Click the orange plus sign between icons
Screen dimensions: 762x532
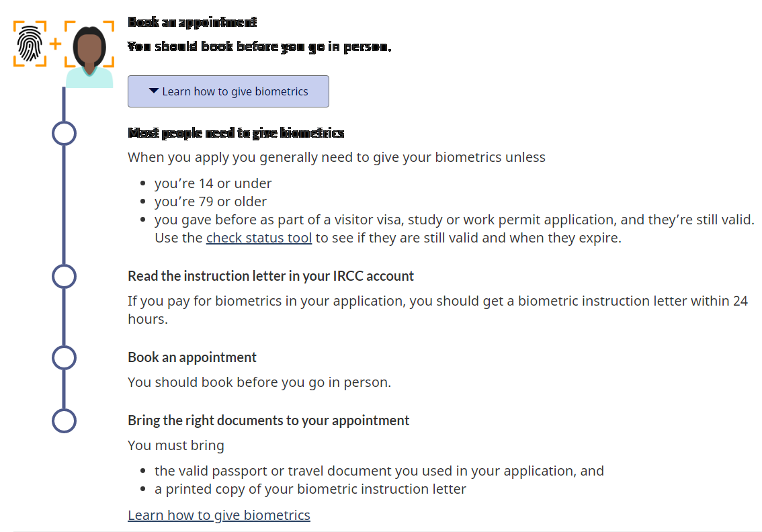pos(55,44)
